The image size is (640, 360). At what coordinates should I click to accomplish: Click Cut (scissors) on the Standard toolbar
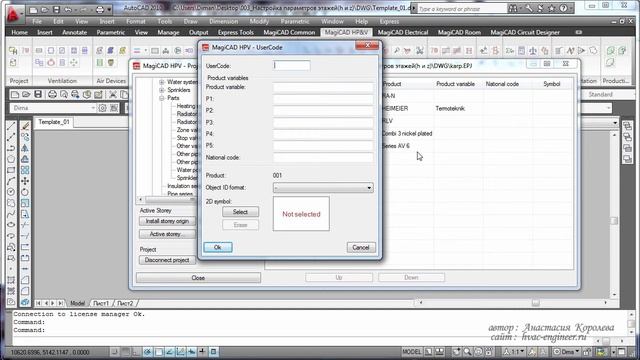113,95
